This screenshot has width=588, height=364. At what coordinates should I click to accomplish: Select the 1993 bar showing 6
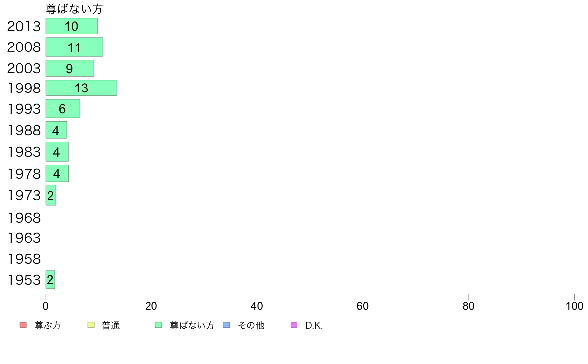63,109
